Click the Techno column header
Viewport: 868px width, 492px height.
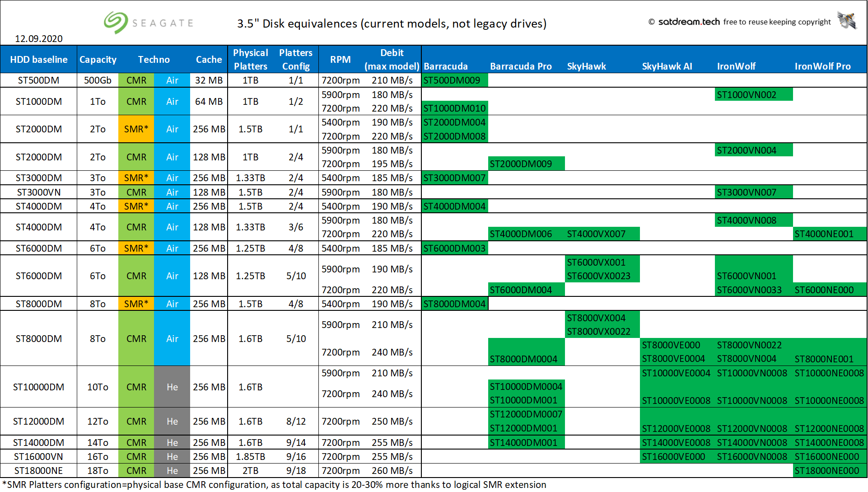pyautogui.click(x=154, y=60)
